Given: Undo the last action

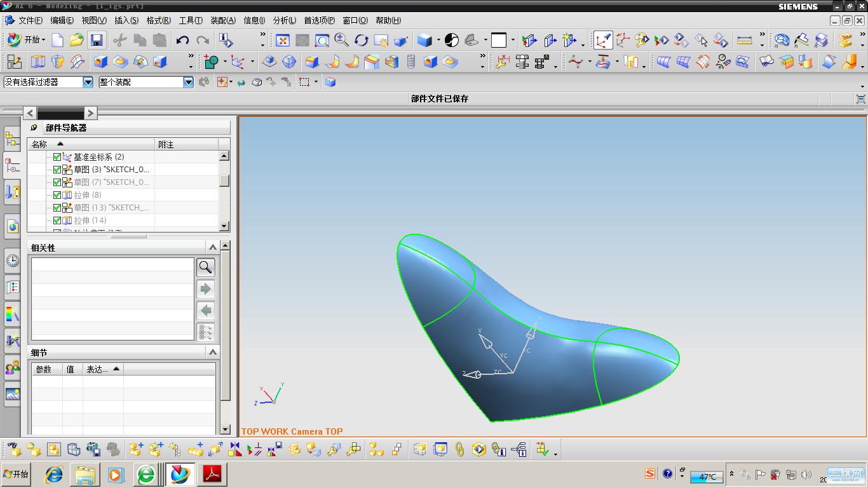Looking at the screenshot, I should click(x=182, y=40).
